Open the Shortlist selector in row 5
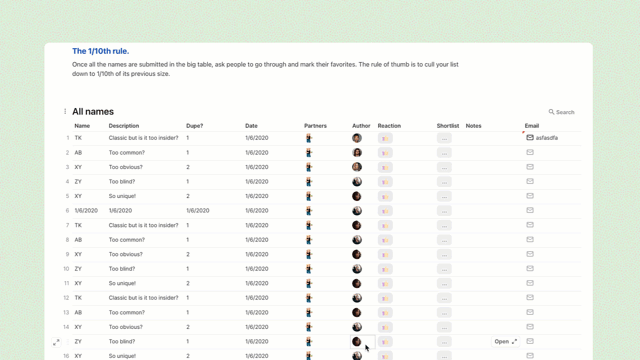The image size is (640, 360). tap(444, 197)
